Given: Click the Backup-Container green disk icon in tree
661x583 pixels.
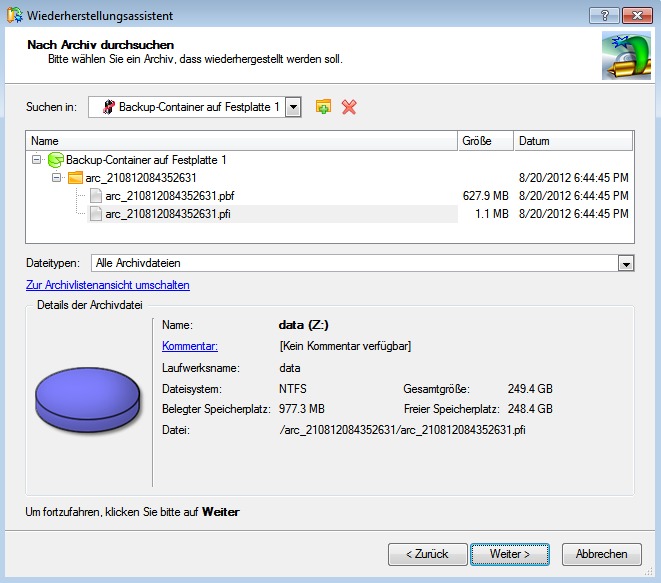Looking at the screenshot, I should 56,160.
